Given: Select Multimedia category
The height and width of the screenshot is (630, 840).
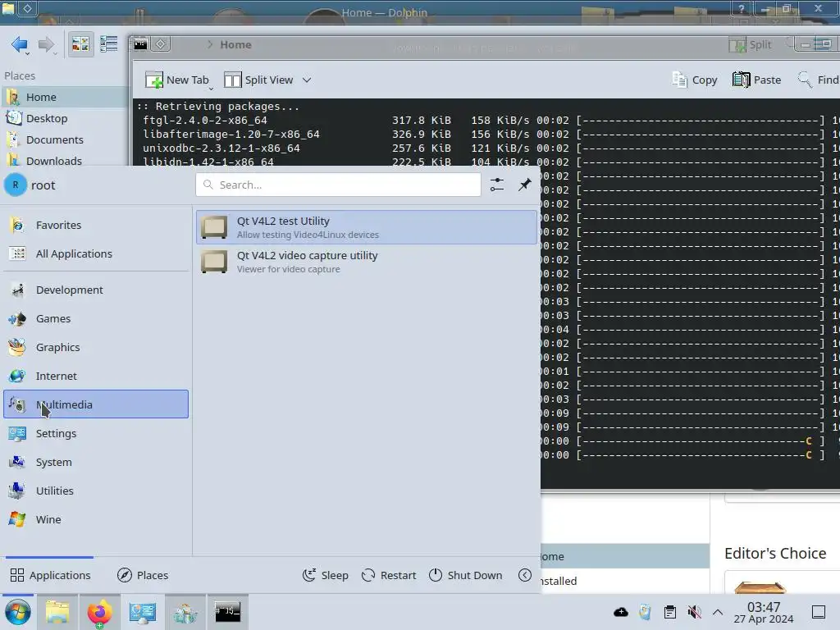Looking at the screenshot, I should coord(96,404).
